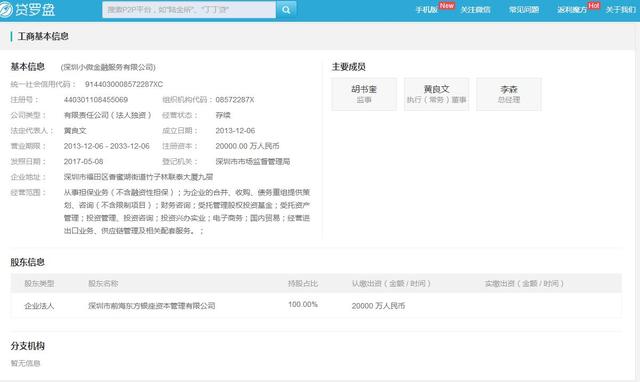The image size is (640, 382).
Task: Click the enterprise address text
Action: click(138, 177)
